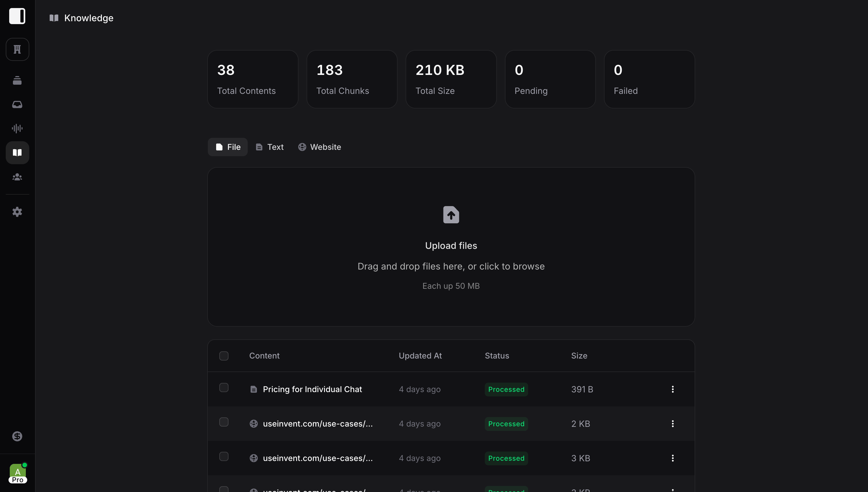Open the inbox tray icon in sidebar
The image size is (868, 492).
(17, 104)
